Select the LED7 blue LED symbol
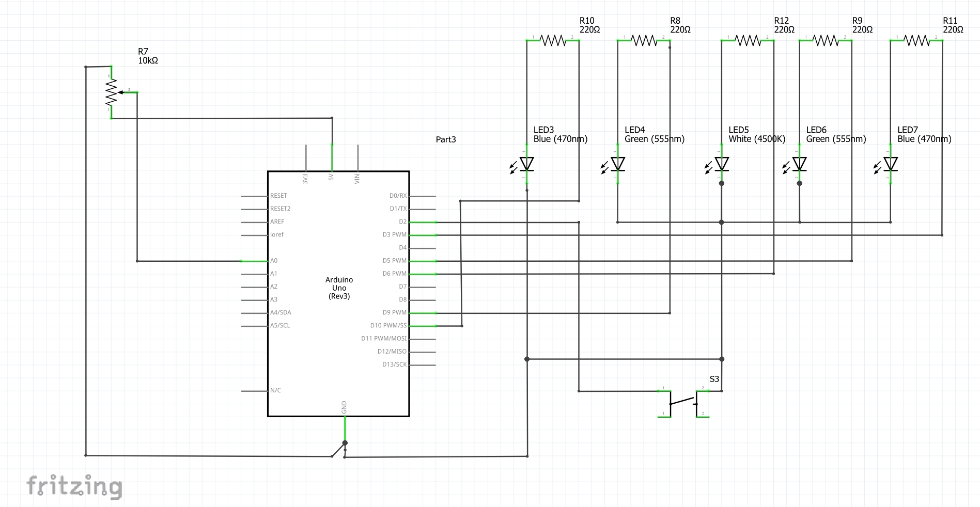Viewport: 980px width, 507px height. pos(887,164)
